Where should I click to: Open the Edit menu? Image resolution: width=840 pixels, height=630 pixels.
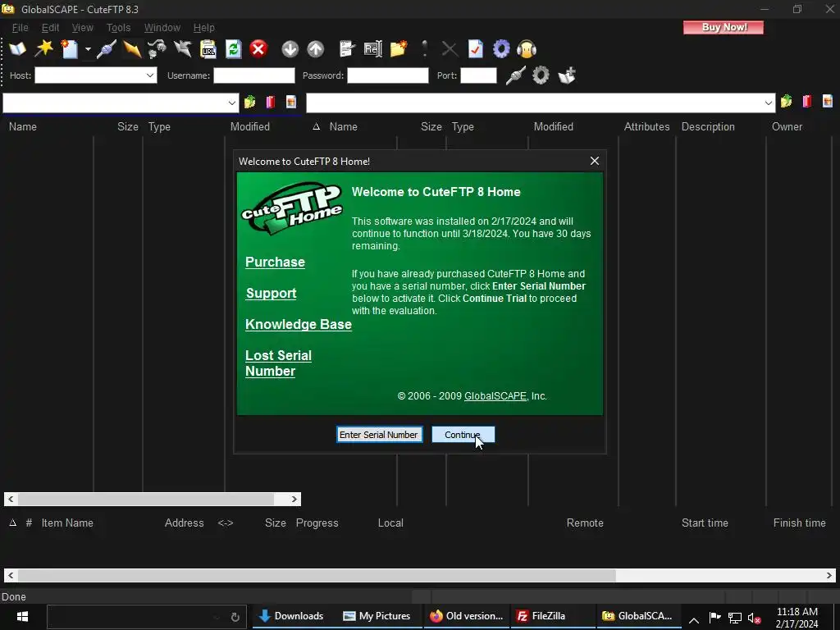pos(50,28)
